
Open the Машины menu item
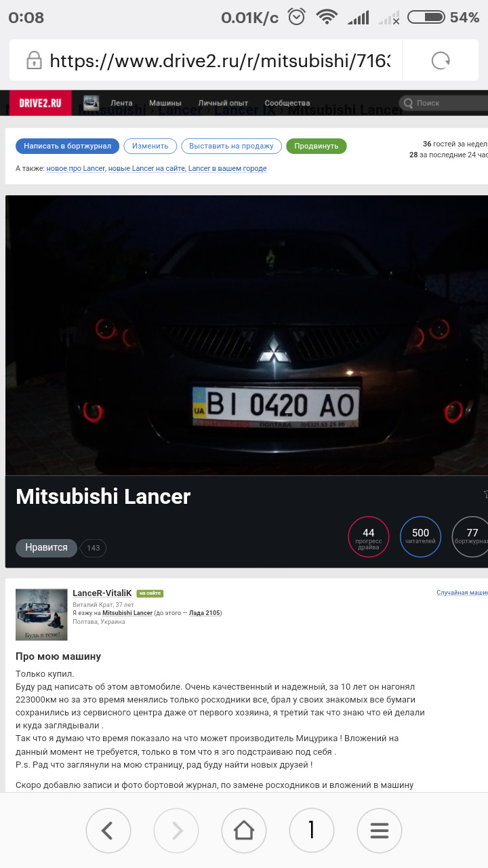point(165,103)
